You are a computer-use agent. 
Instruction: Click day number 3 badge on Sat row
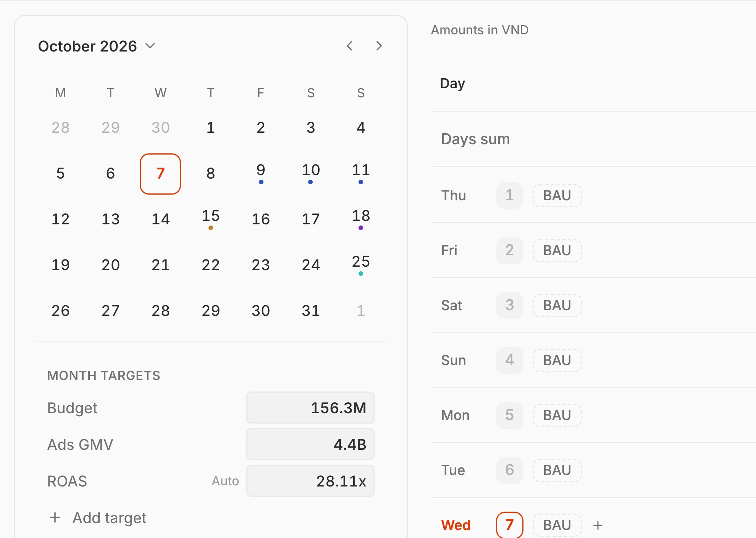pos(509,306)
